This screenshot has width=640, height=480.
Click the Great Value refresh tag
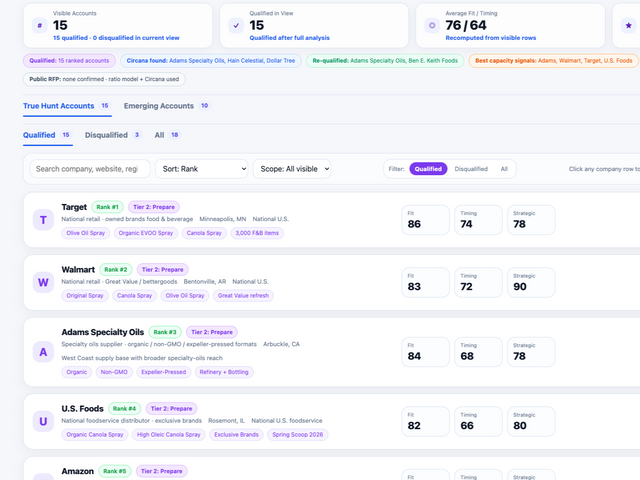[x=243, y=296]
